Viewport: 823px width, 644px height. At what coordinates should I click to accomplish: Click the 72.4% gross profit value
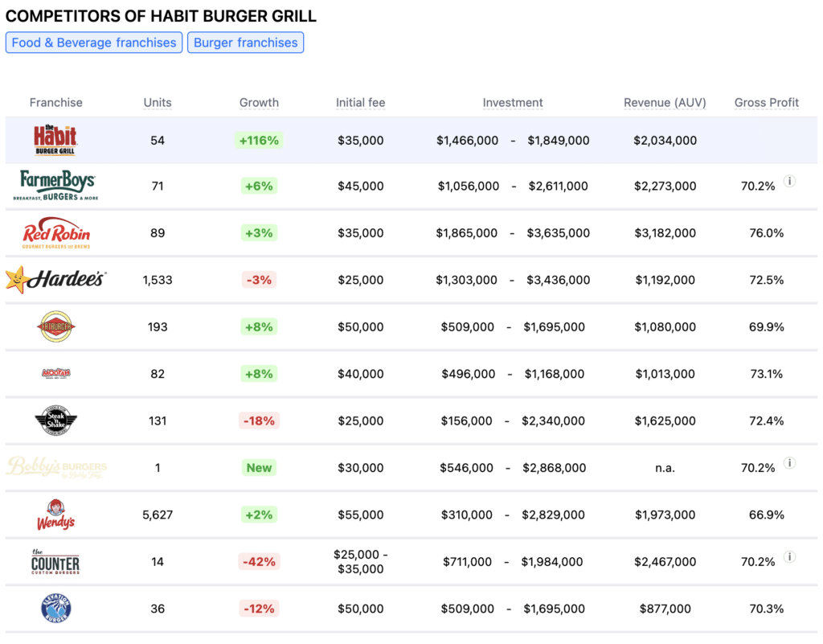click(766, 420)
